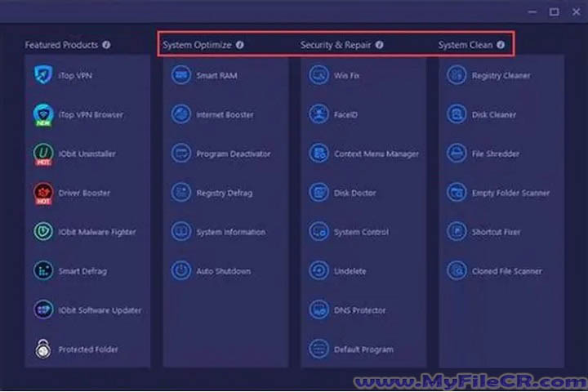
Task: Select the FaceID icon
Action: coord(318,114)
